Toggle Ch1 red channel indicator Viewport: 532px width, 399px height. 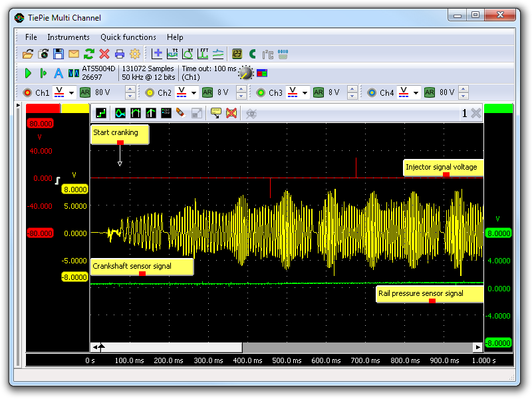(27, 92)
